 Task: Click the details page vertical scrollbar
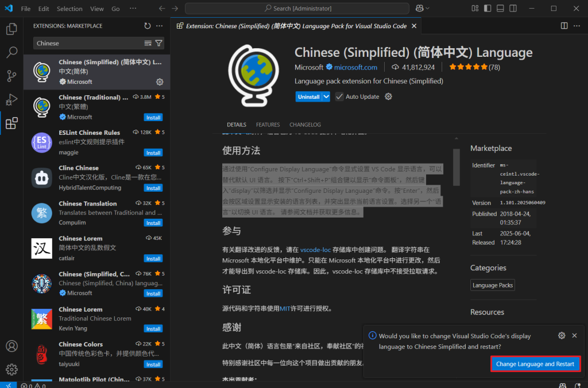click(x=457, y=167)
